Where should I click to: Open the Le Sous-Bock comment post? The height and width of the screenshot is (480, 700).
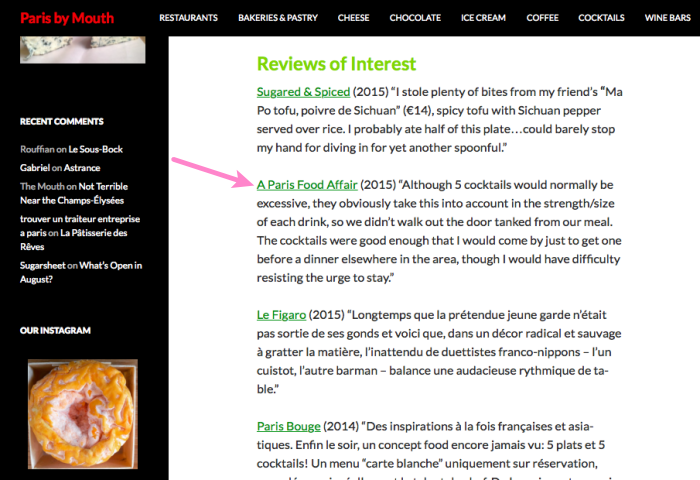pos(96,149)
